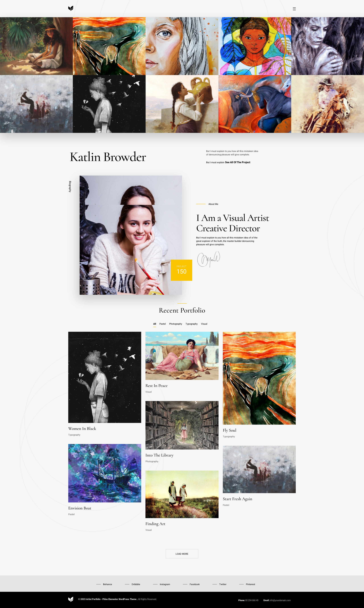The width and height of the screenshot is (364, 608).
Task: Click the Rest In Peace title
Action: tap(157, 386)
